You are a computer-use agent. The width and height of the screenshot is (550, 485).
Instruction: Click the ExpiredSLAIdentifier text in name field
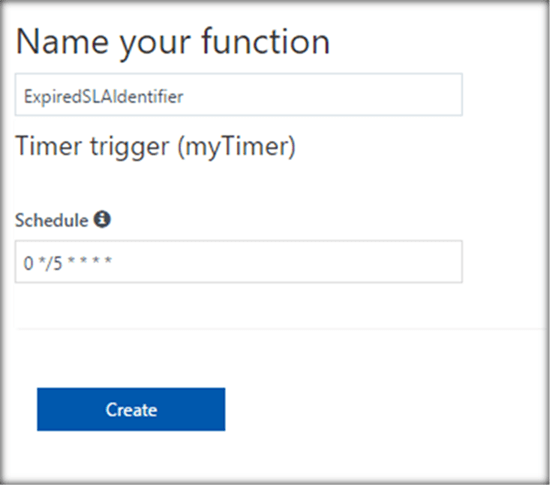click(103, 96)
